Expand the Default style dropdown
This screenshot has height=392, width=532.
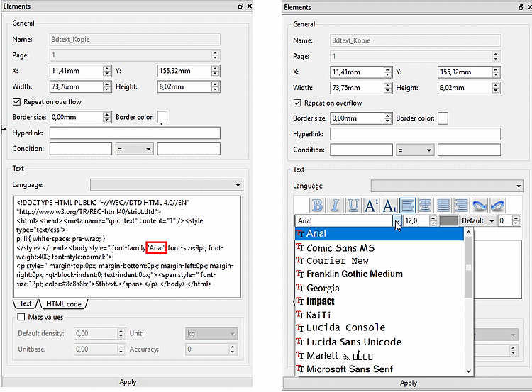pos(477,220)
